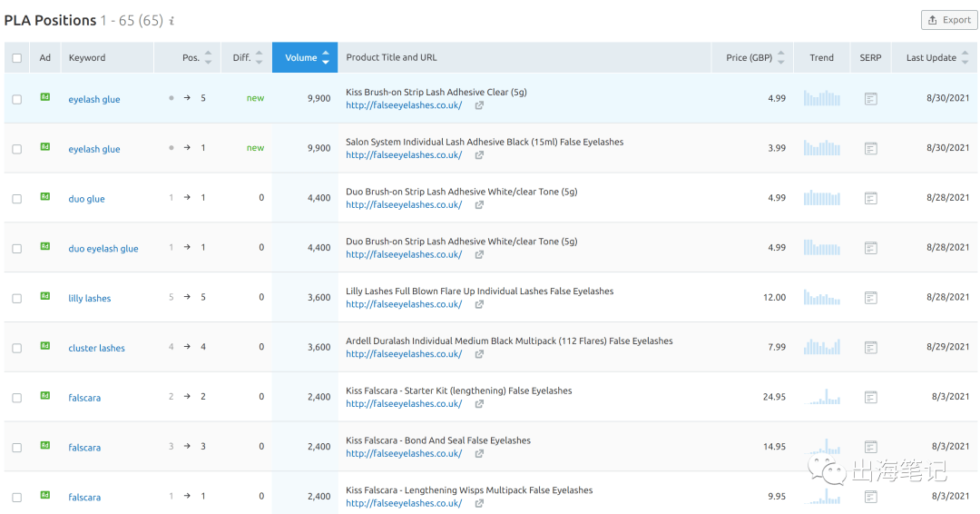Screen dimensions: 980x514
Task: Open external link icon for Ardell Duralash product URL
Action: [x=479, y=354]
